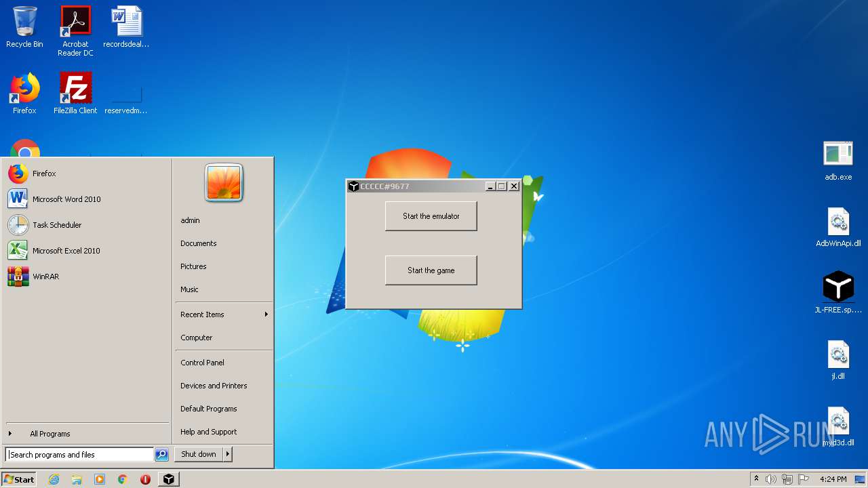Select jl.dll desktop file
The width and height of the screenshot is (868, 488).
[x=838, y=360]
